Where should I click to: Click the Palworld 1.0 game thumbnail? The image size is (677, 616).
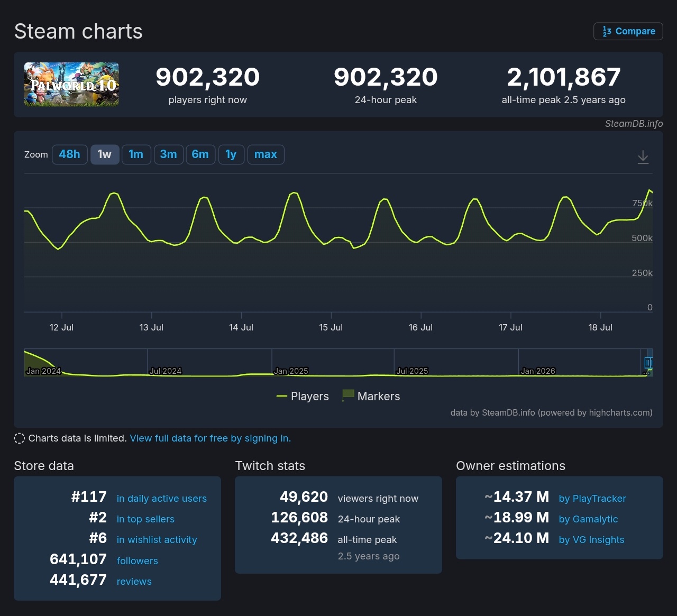(71, 85)
